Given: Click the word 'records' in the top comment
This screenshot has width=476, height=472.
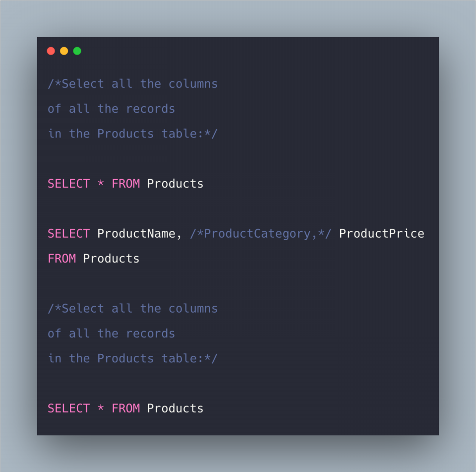Looking at the screenshot, I should [150, 109].
